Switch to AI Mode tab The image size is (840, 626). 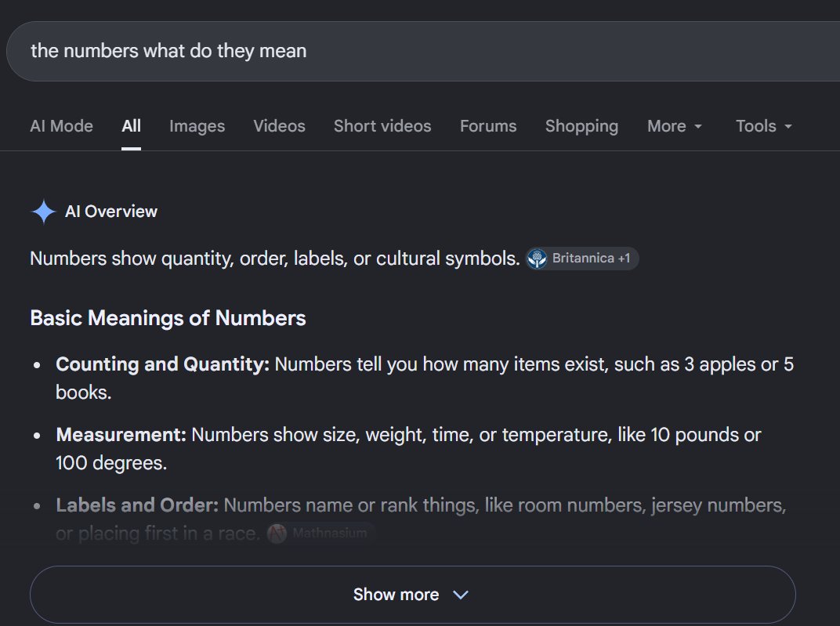(62, 126)
